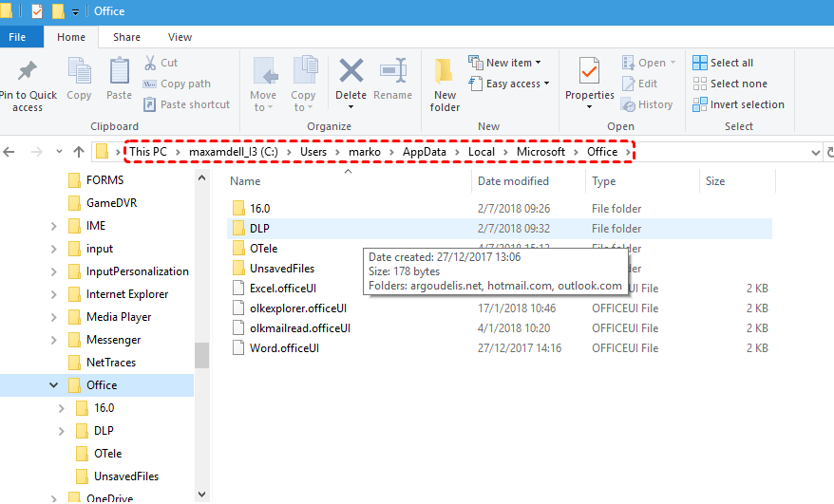Open the File menu tab

[17, 37]
